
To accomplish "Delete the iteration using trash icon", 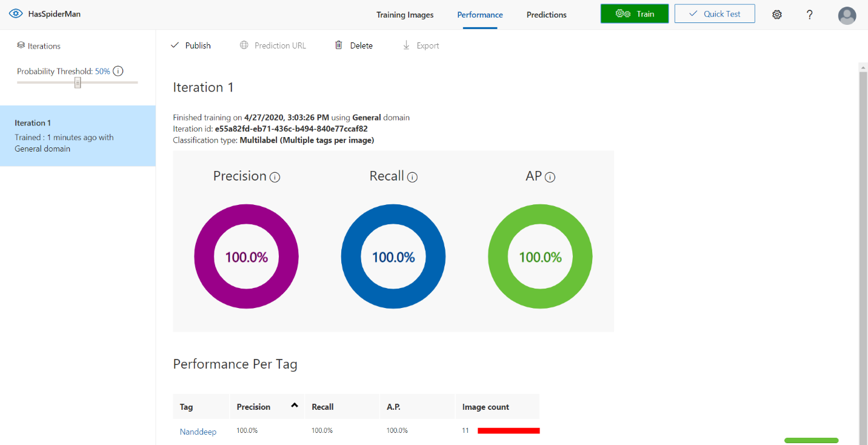I will pos(339,45).
